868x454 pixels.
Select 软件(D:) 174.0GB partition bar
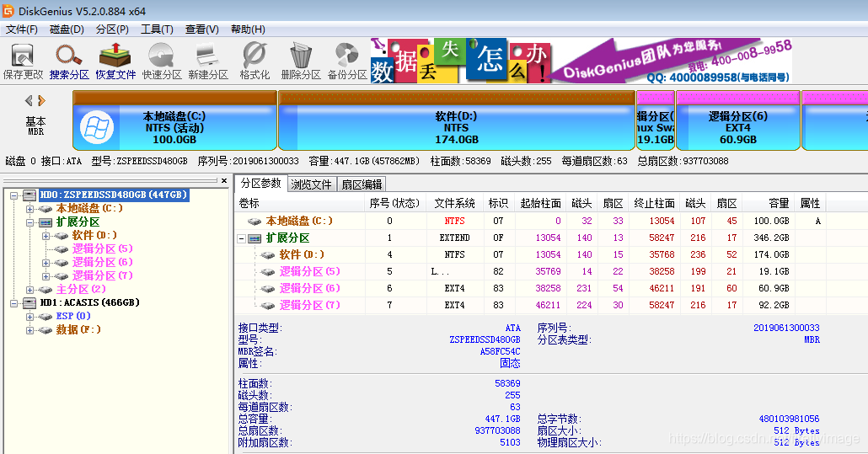pos(456,120)
